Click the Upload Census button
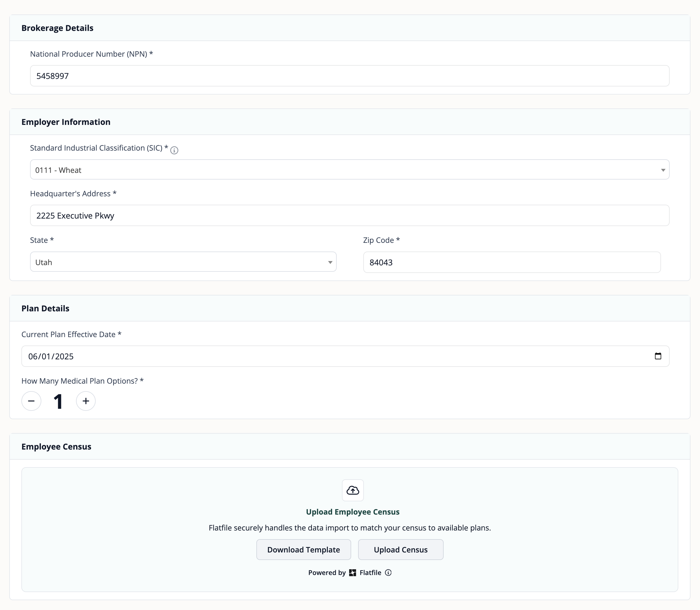 pyautogui.click(x=401, y=549)
